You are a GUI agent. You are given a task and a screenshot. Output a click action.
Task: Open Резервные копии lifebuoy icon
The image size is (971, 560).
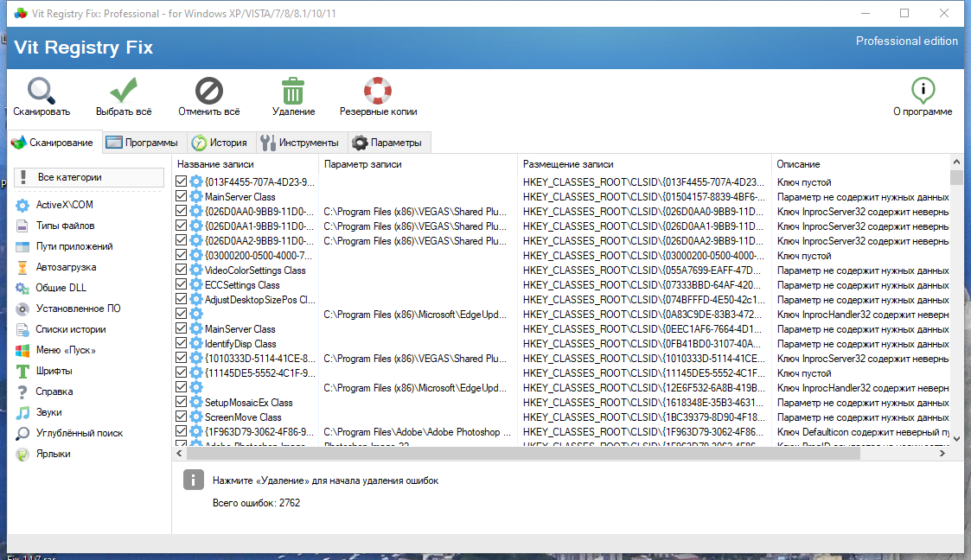[x=378, y=91]
